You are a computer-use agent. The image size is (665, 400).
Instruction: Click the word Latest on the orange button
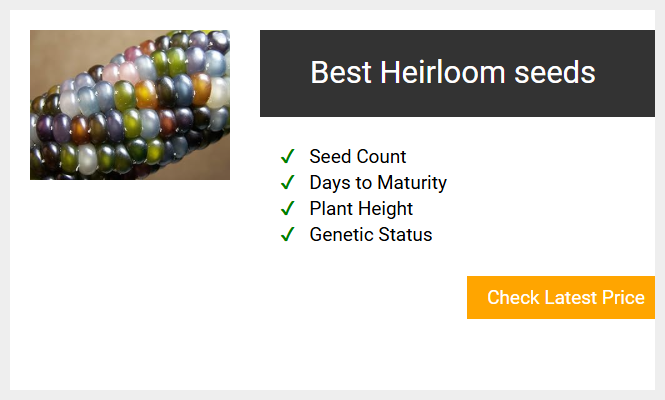[x=571, y=297]
